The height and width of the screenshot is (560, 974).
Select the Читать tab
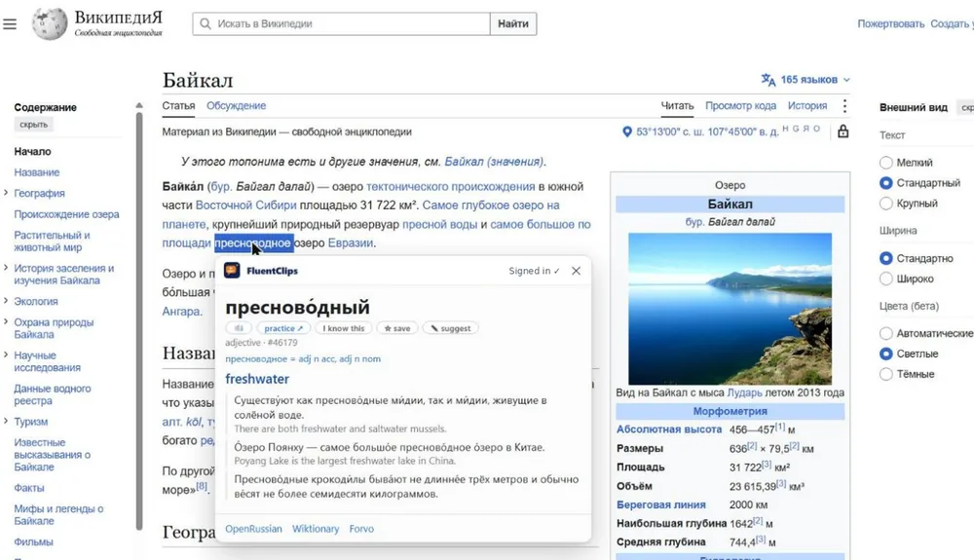677,106
